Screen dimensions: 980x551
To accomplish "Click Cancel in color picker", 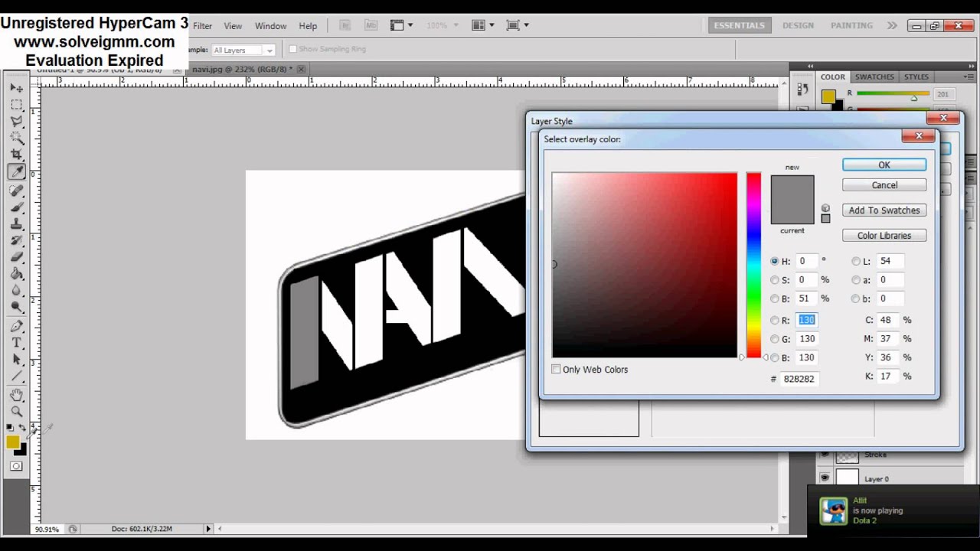I will 884,185.
